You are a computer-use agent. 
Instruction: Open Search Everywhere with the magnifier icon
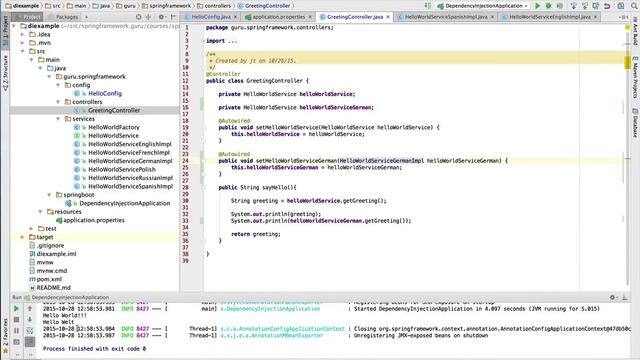coord(635,6)
